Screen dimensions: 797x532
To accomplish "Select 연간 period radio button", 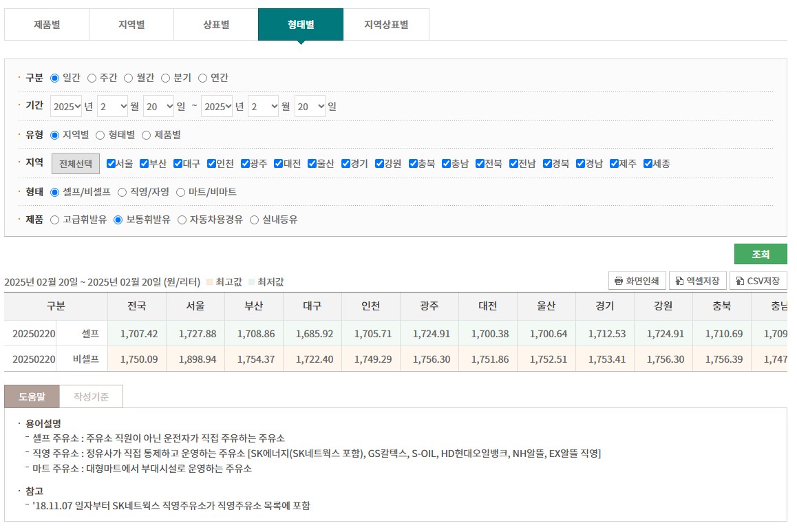I will 203,78.
